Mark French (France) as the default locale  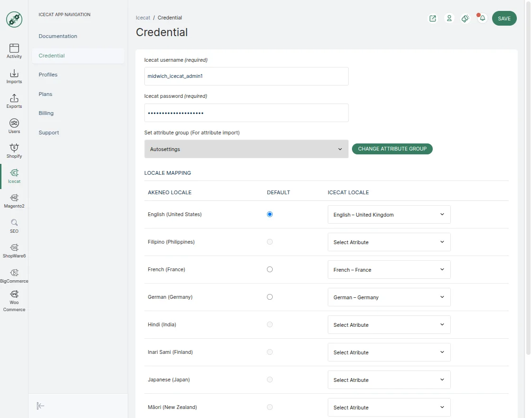270,269
